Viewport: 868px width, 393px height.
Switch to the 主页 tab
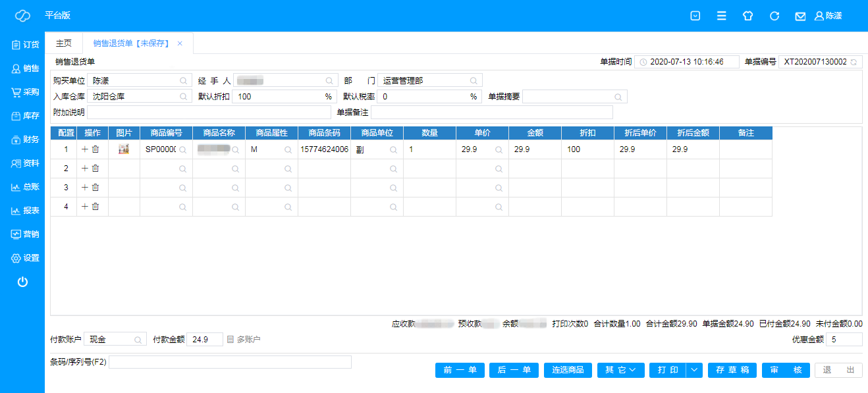click(x=63, y=43)
